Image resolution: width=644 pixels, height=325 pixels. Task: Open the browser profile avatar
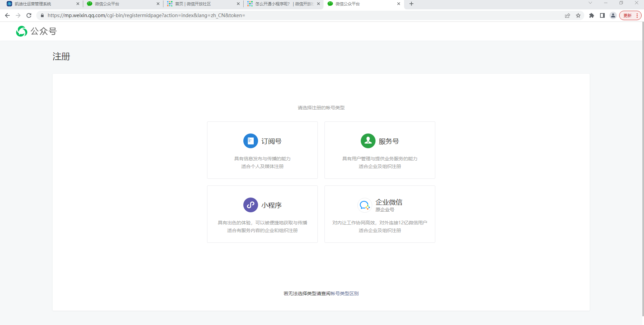(613, 15)
